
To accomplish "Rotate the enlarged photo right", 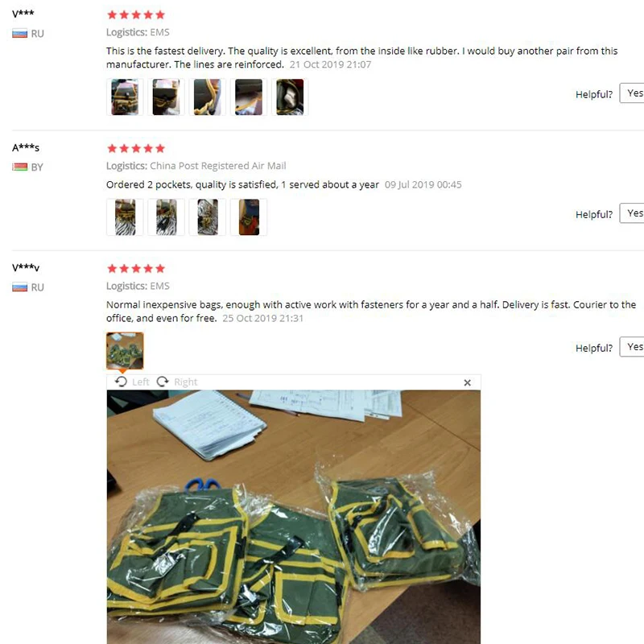I will [x=177, y=382].
